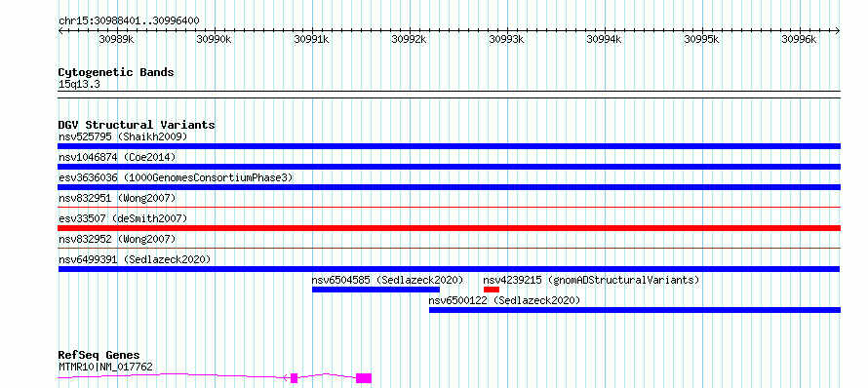Click the large magenta exon of MTMR10

364,378
